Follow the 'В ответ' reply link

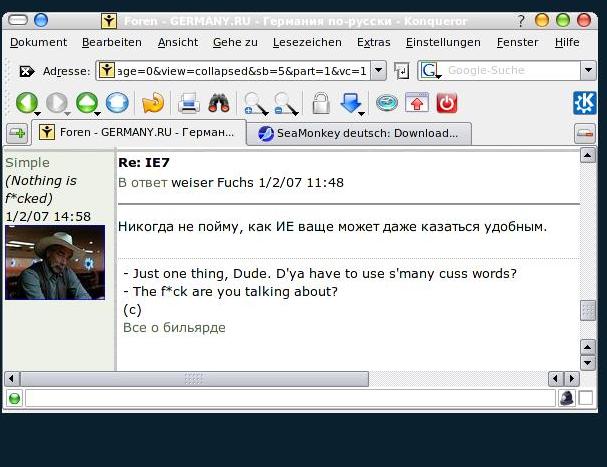(142, 182)
